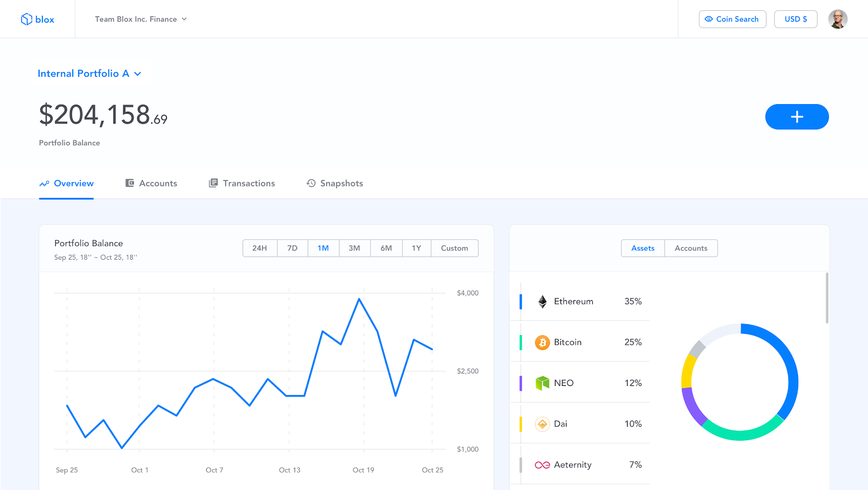The height and width of the screenshot is (490, 868).
Task: Expand the Team Blox Inc. Finance dropdown
Action: coord(141,19)
